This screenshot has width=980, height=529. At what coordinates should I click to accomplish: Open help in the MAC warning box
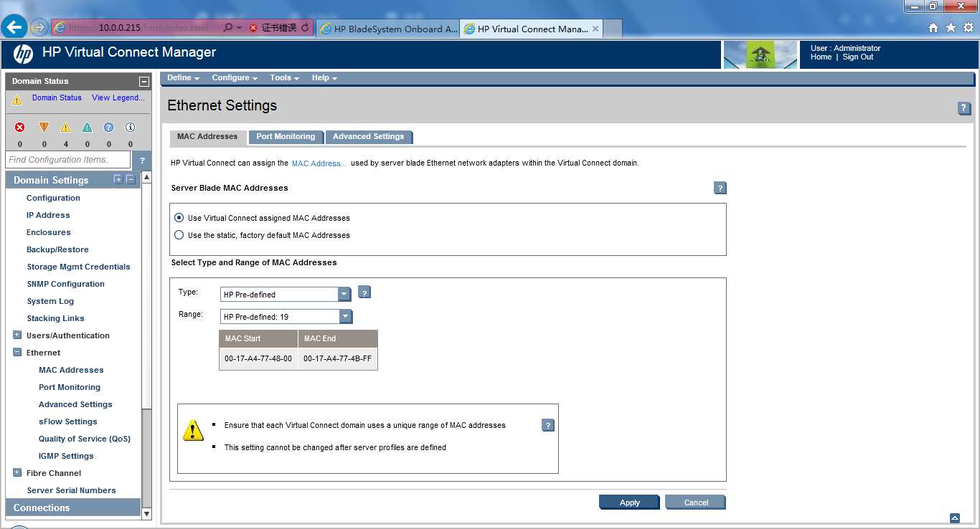548,425
